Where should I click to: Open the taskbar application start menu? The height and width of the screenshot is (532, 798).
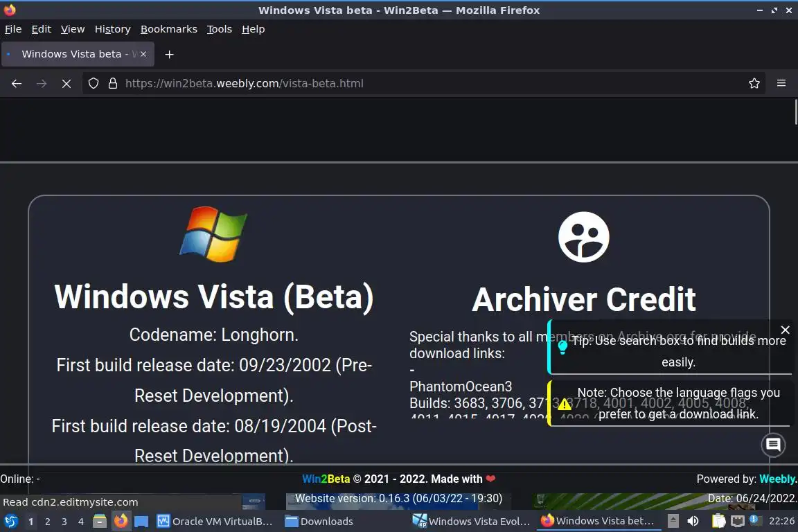click(10, 522)
